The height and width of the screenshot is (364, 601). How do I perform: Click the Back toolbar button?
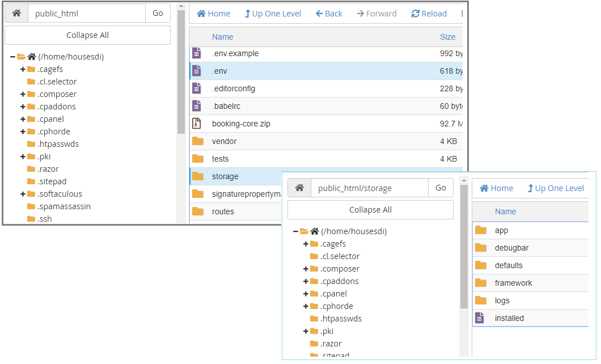[329, 14]
